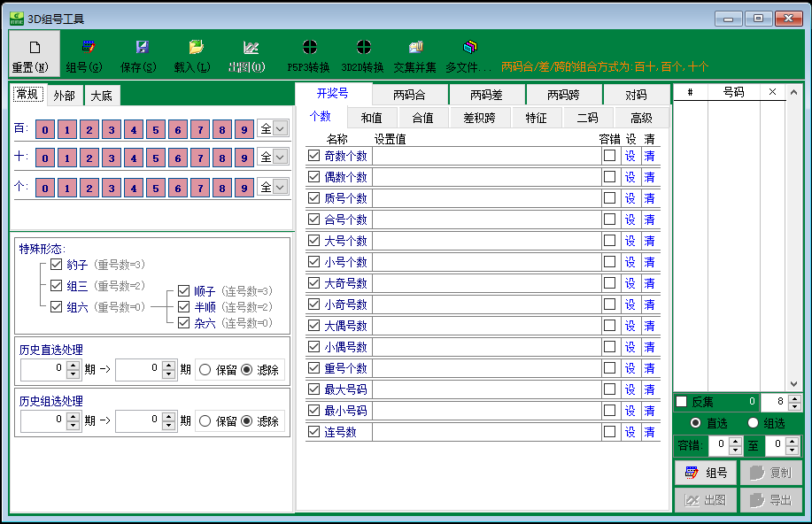
Task: Uncheck the 豹子 special form checkbox
Action: (x=57, y=265)
